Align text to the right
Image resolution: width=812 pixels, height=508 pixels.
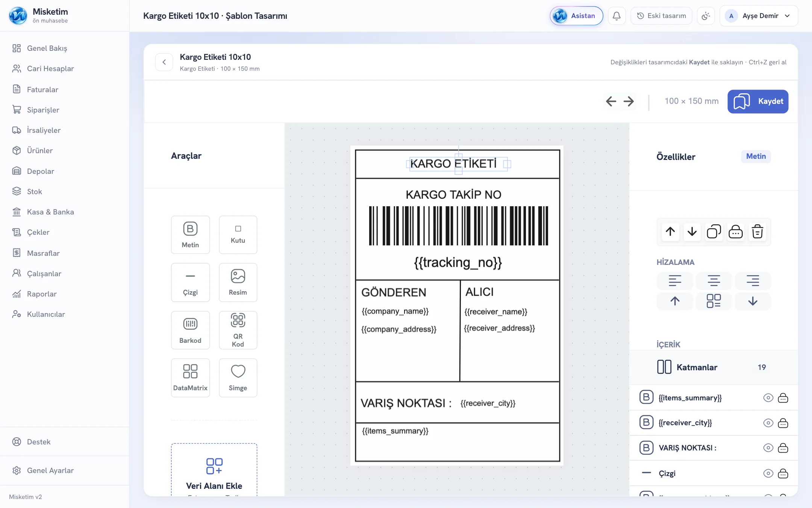[x=753, y=281]
